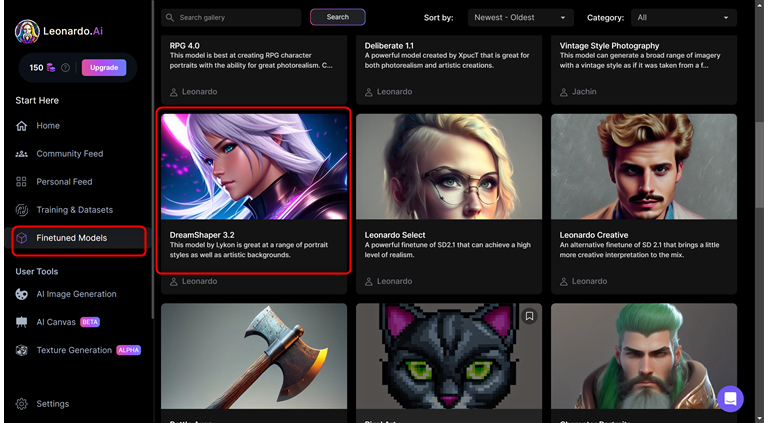This screenshot has height=423, width=768.
Task: Open the Leonardo Creative model thumbnail
Action: pos(644,166)
